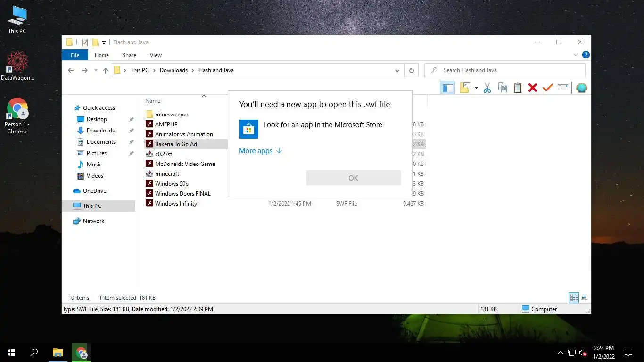Click Downloads in the address bar
Viewport: 644px width, 362px height.
[x=173, y=70]
